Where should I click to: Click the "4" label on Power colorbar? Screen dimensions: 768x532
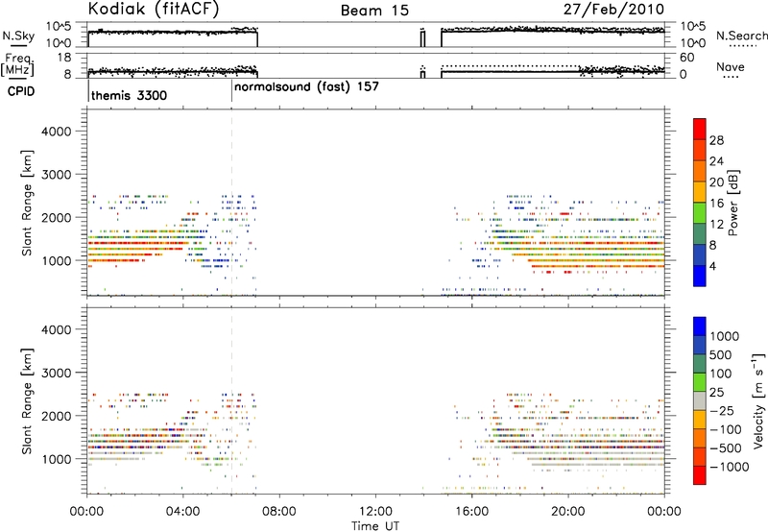(712, 266)
